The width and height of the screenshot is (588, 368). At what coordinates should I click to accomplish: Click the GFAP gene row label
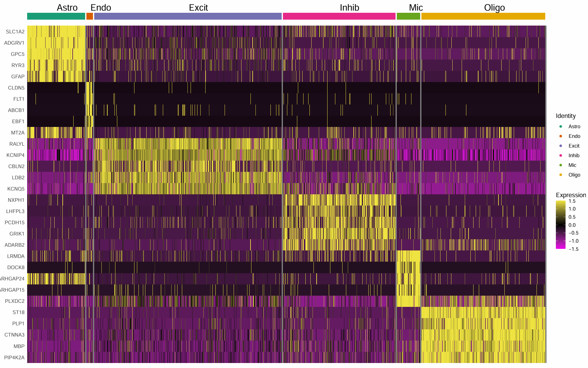(x=18, y=76)
